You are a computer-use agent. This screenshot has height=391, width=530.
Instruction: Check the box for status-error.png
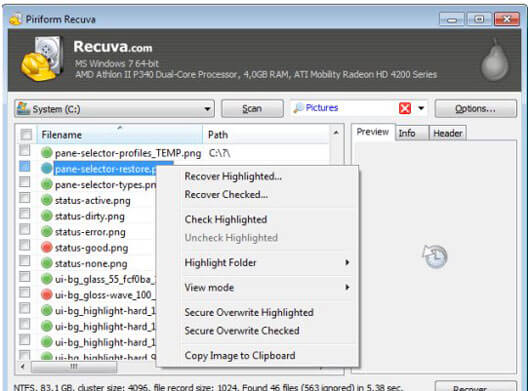tap(24, 229)
